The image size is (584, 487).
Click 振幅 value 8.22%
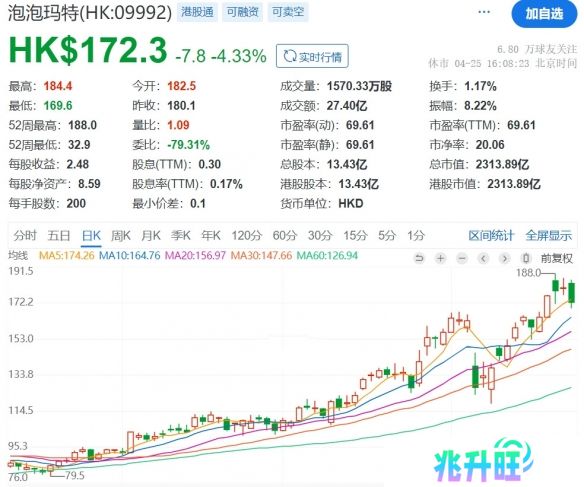point(480,106)
